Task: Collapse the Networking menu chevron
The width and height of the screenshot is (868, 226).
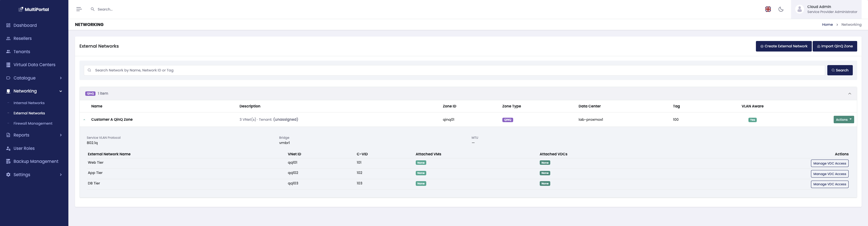Action: [x=61, y=91]
